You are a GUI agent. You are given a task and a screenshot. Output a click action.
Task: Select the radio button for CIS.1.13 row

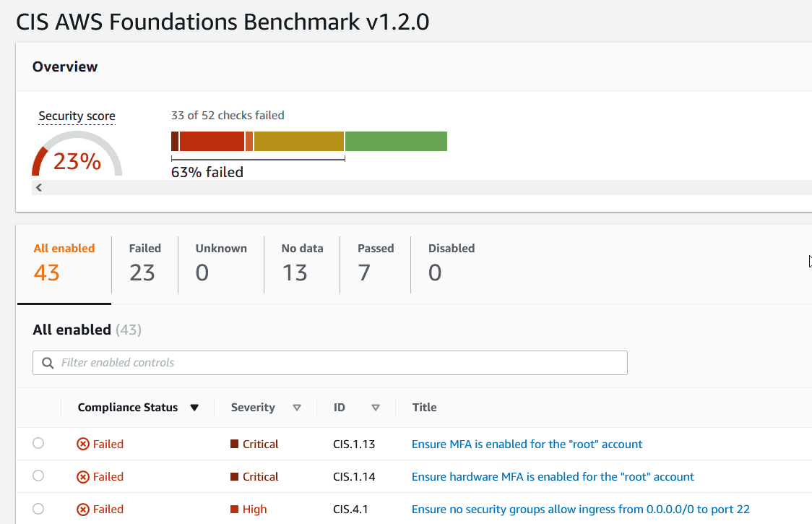[x=38, y=443]
